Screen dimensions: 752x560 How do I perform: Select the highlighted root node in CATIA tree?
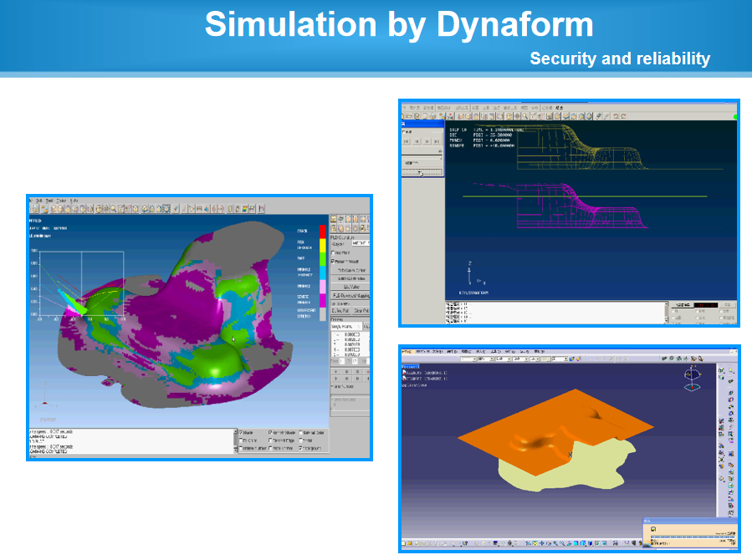pyautogui.click(x=411, y=366)
